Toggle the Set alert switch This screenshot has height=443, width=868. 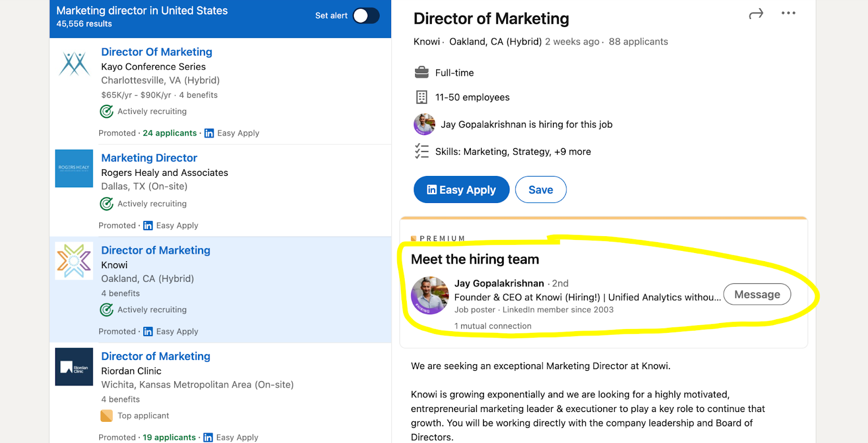(x=366, y=16)
